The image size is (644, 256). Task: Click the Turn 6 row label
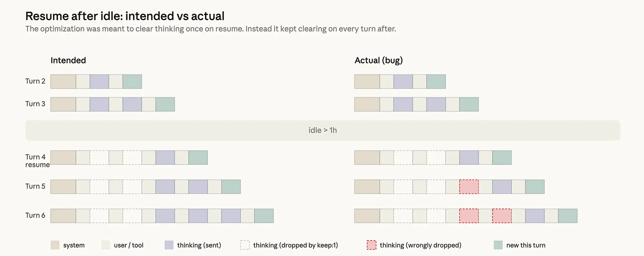(x=35, y=215)
